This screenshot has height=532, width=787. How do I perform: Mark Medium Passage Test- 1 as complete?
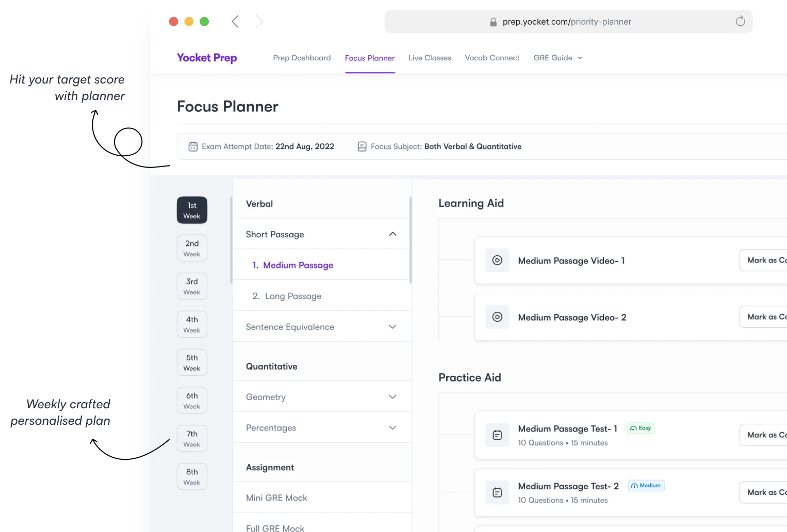(x=764, y=435)
